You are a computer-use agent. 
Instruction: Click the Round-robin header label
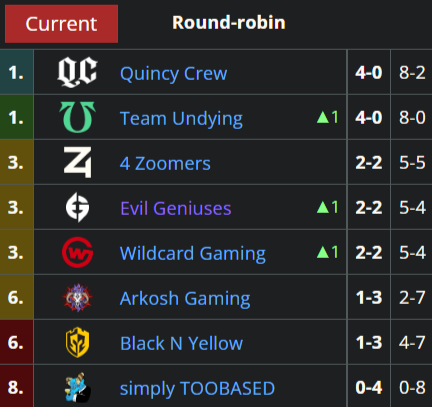click(229, 23)
